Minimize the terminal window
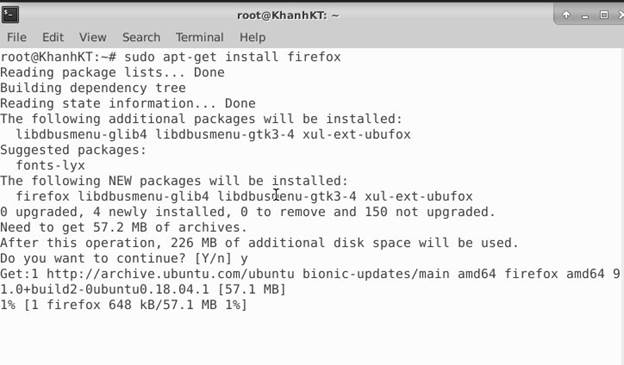Image resolution: width=624 pixels, height=365 pixels. [x=585, y=16]
